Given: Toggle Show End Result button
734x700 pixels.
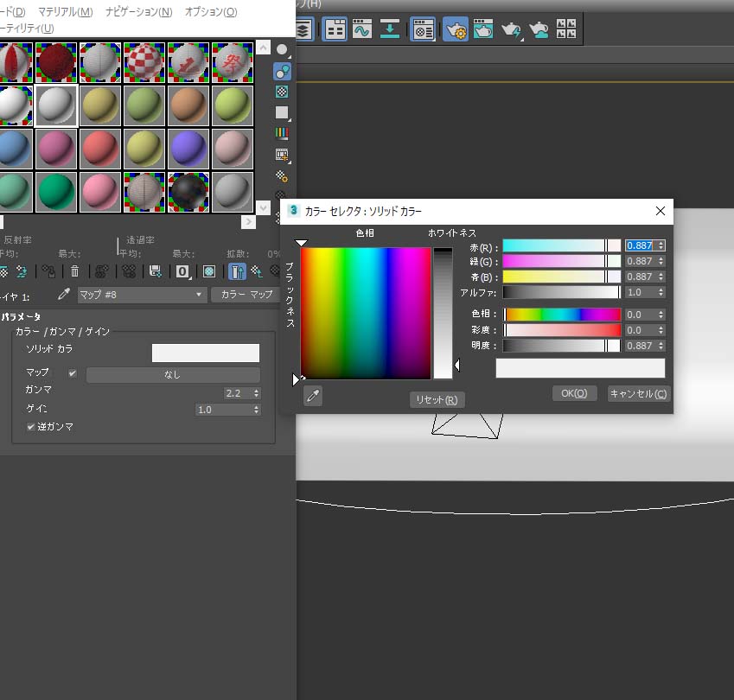Looking at the screenshot, I should tap(237, 271).
